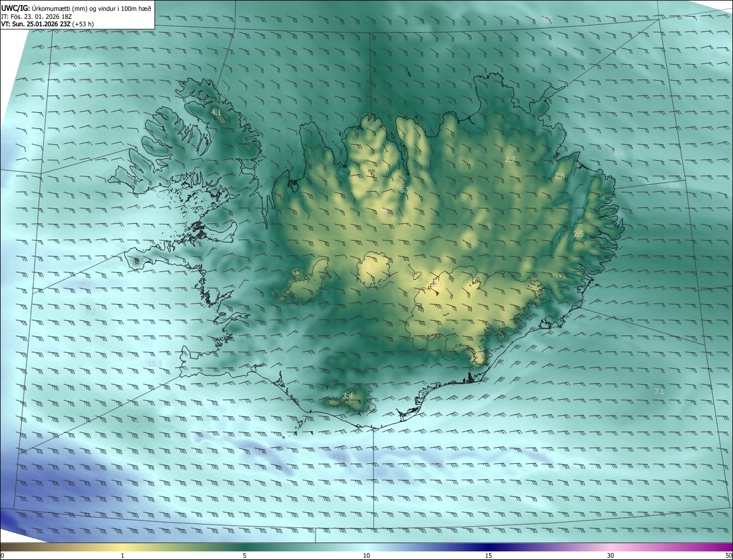Click the 5.5 value label in the north
The width and height of the screenshot is (733, 560).
tap(405, 190)
